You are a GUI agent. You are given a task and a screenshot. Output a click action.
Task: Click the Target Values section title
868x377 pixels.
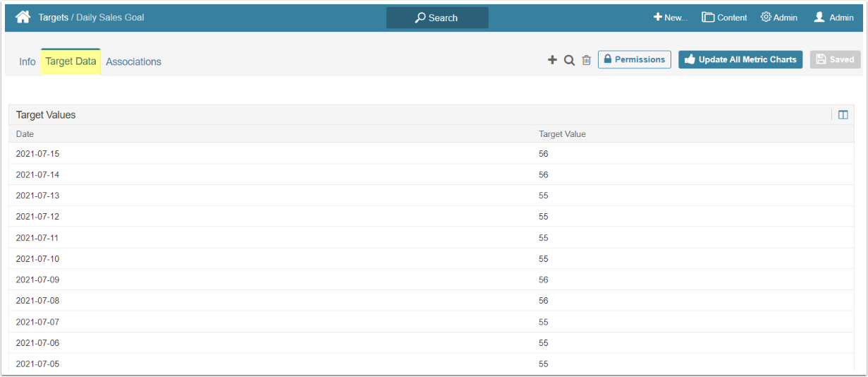click(46, 114)
